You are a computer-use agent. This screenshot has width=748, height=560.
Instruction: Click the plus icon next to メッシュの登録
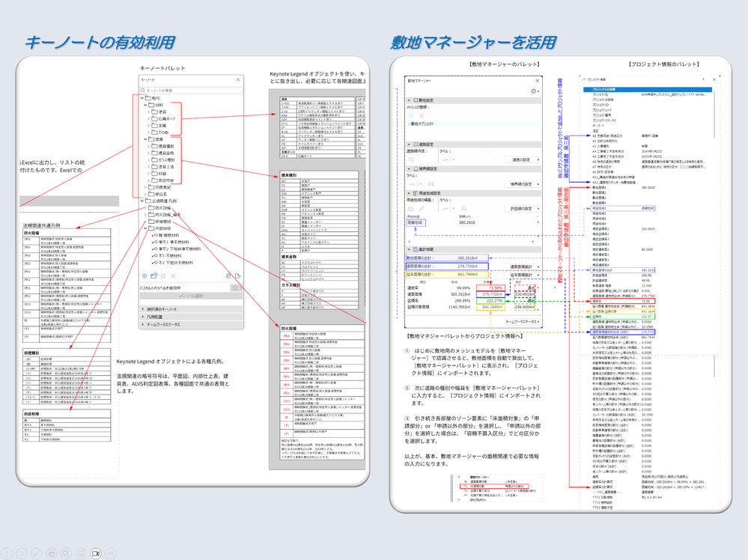pos(410,115)
